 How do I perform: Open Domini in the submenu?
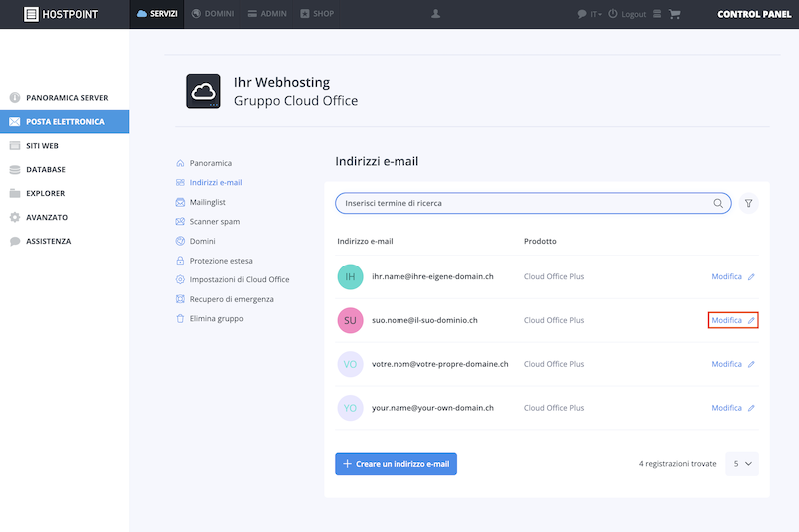click(x=195, y=241)
